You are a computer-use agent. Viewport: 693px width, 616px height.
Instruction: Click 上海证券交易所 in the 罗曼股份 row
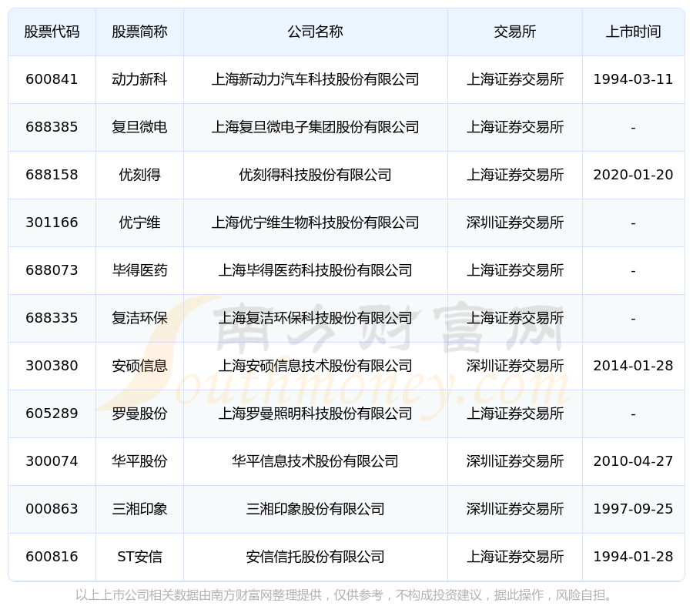click(515, 413)
